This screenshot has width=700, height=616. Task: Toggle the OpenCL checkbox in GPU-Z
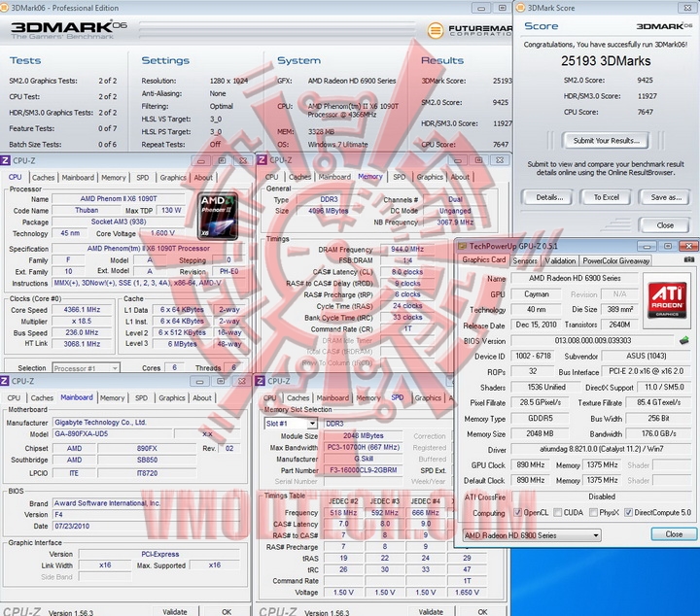pyautogui.click(x=518, y=512)
